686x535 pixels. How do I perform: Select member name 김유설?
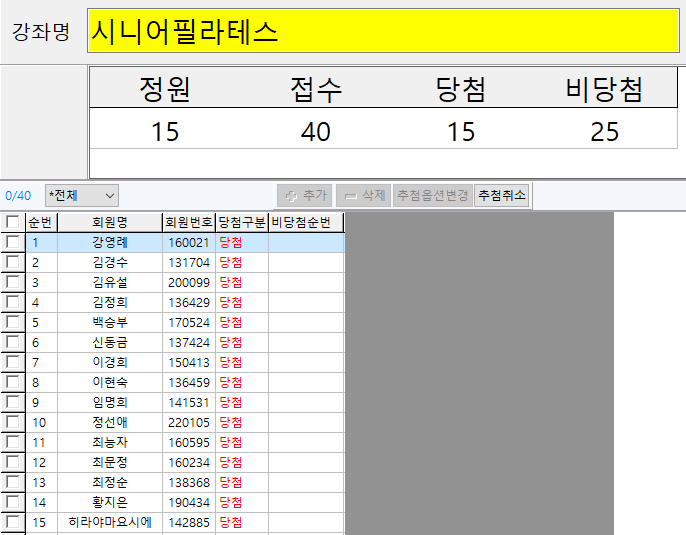(x=110, y=283)
